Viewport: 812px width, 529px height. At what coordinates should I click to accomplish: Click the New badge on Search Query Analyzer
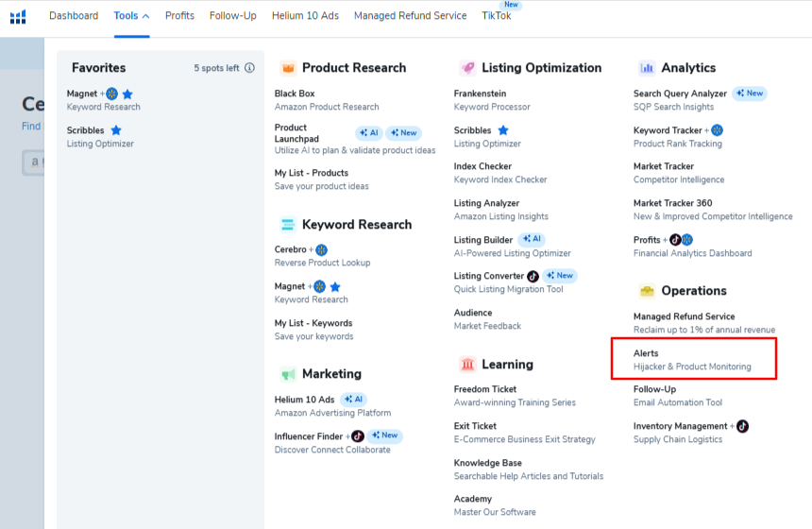click(x=750, y=94)
